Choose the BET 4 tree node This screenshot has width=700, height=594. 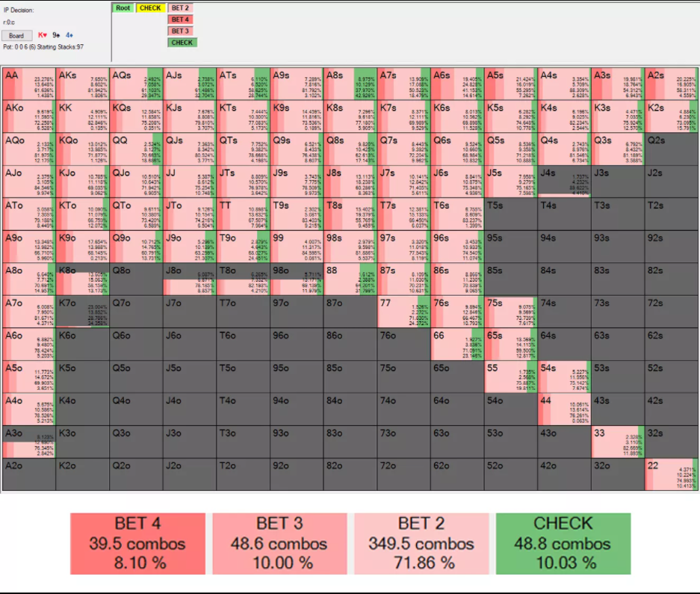coord(180,19)
